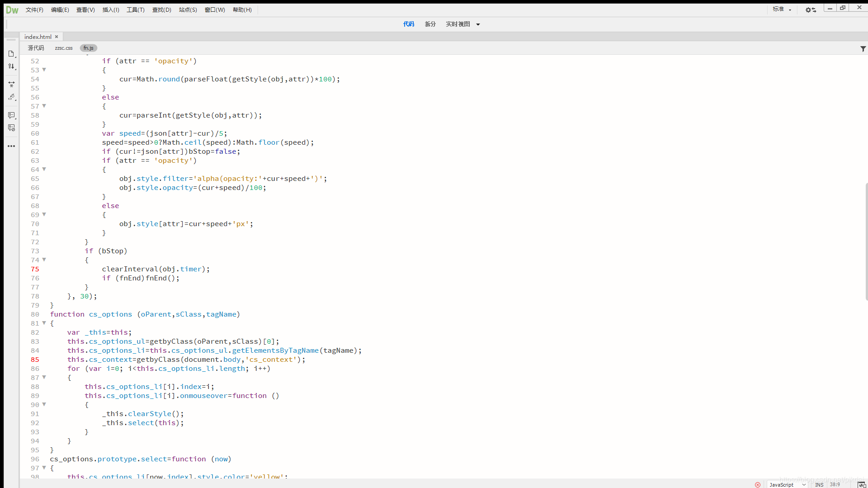Open the real-time preview browser icon
Image resolution: width=868 pixels, height=488 pixels.
pyautogui.click(x=862, y=484)
